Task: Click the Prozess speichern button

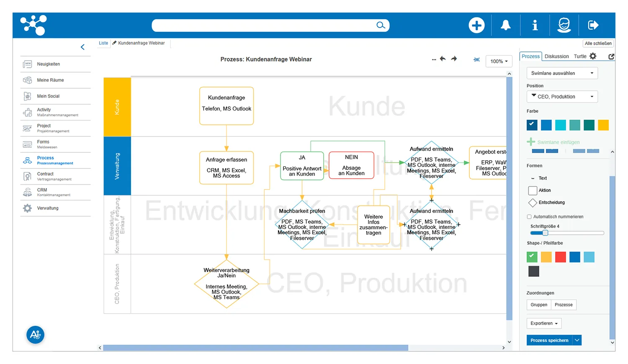Action: coord(549,341)
